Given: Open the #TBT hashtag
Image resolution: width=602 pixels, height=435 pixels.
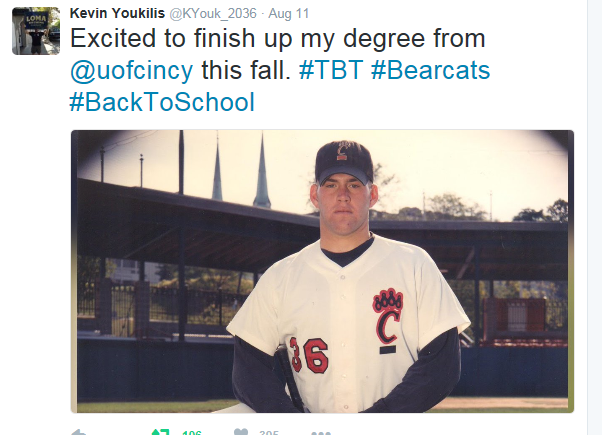Looking at the screenshot, I should point(331,70).
